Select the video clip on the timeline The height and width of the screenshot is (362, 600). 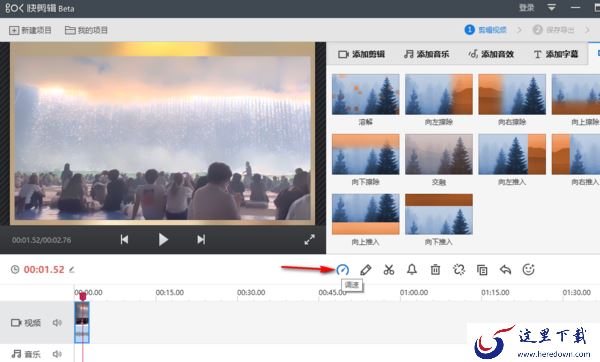click(x=82, y=323)
